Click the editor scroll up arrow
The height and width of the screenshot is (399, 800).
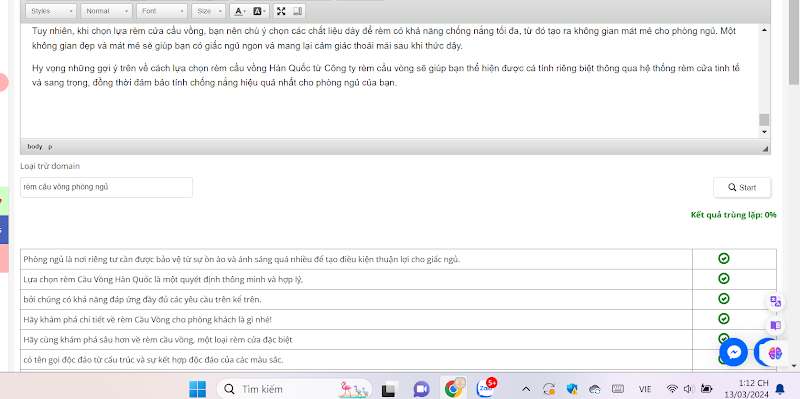[x=764, y=30]
